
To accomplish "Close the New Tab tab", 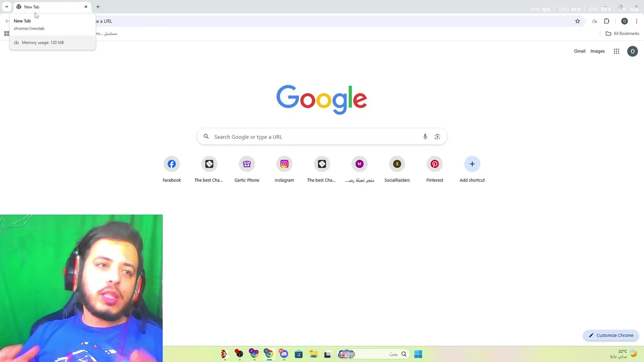I will pyautogui.click(x=86, y=7).
